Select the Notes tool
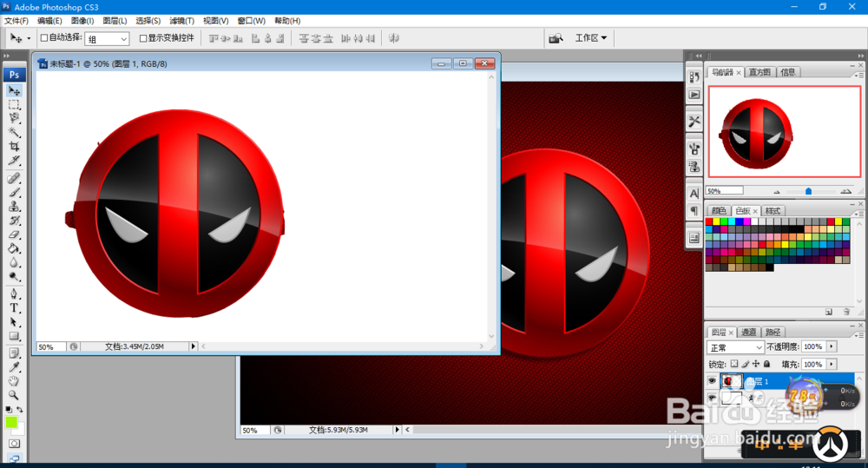 coord(15,353)
